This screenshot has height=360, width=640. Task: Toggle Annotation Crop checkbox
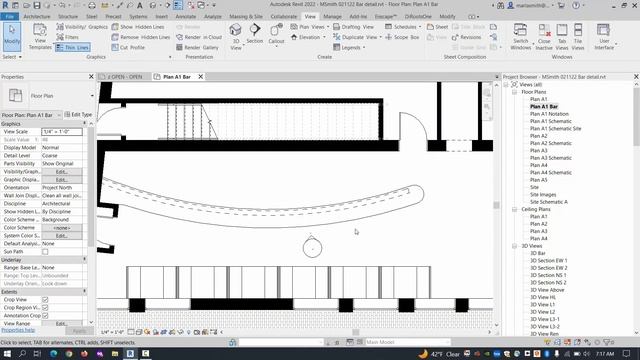(45, 316)
